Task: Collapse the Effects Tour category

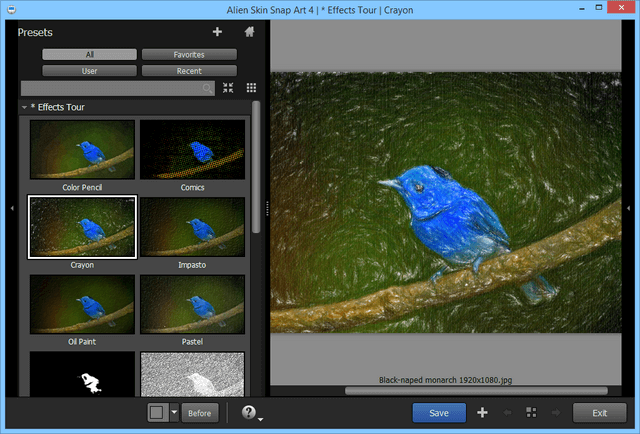Action: pyautogui.click(x=24, y=106)
